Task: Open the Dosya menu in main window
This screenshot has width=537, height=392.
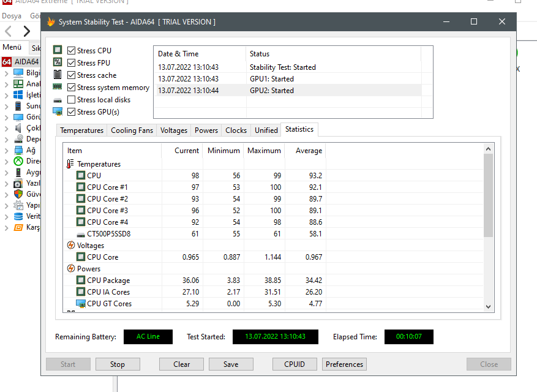Action: (x=12, y=16)
